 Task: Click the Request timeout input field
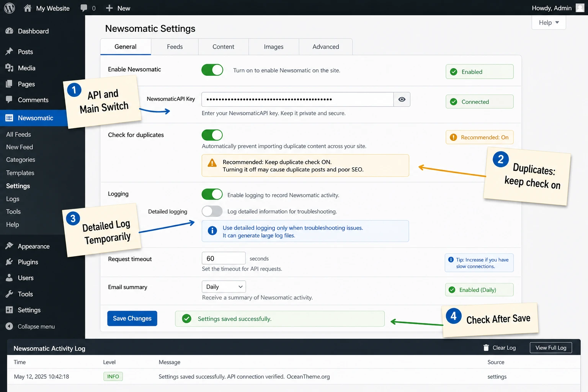click(x=224, y=258)
